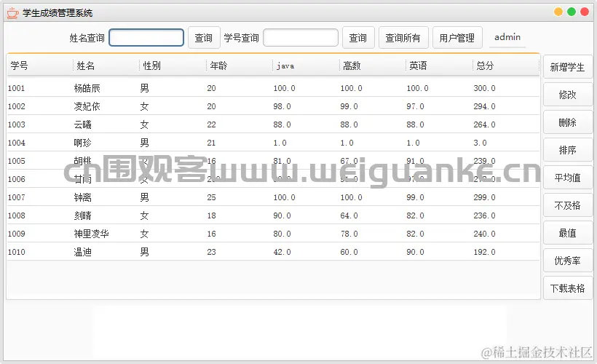Click 高数 score 64.0
The image size is (597, 364).
[x=349, y=215]
